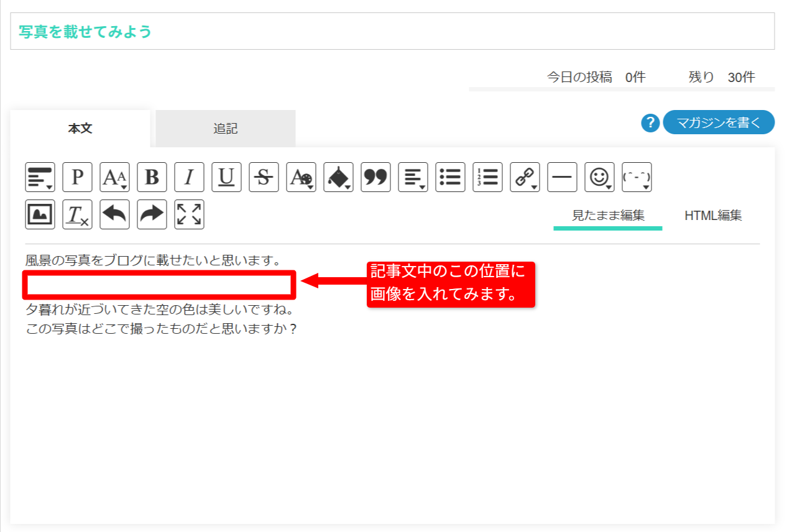The width and height of the screenshot is (787, 532).
Task: Toggle italic text style
Action: point(190,177)
